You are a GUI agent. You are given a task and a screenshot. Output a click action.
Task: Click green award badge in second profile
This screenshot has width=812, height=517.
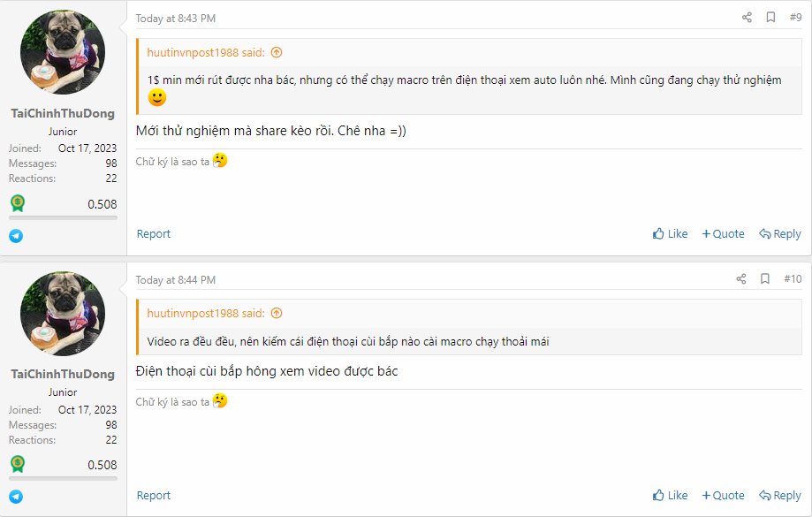(x=18, y=464)
